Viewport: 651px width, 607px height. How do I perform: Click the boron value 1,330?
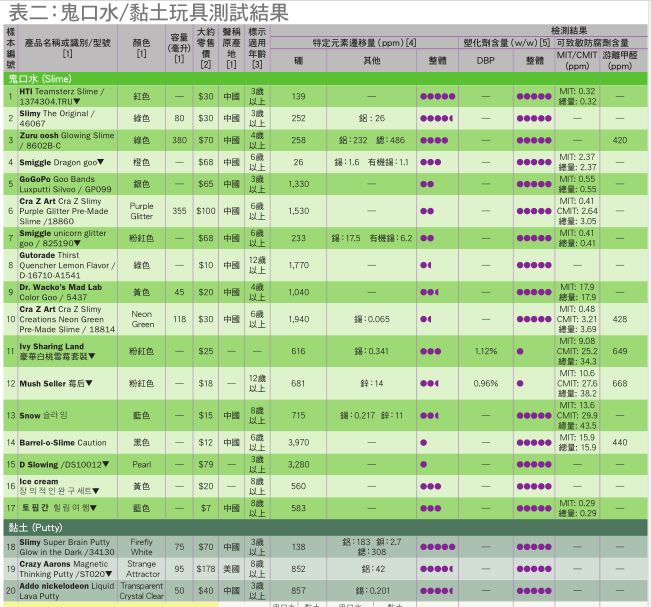(x=299, y=184)
